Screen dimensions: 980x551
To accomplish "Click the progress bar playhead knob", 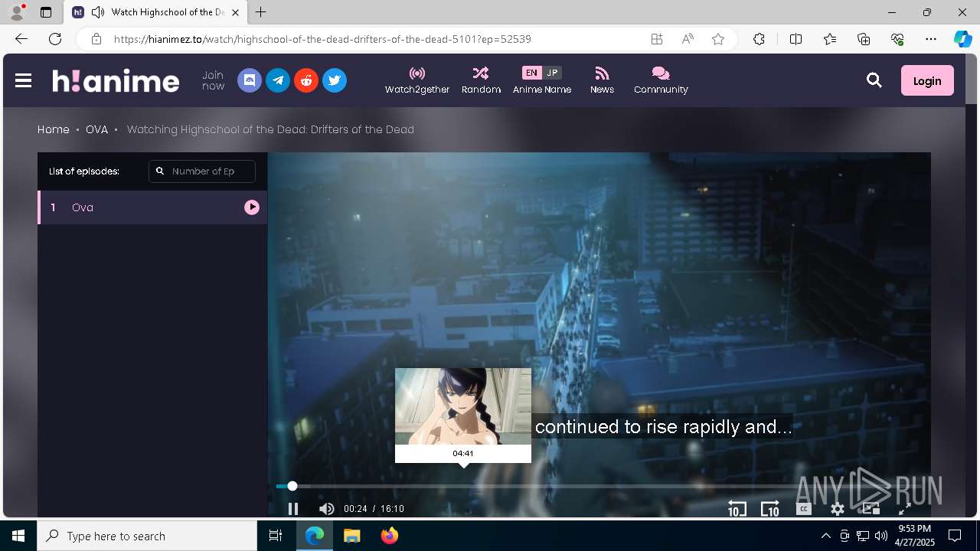I will [292, 486].
